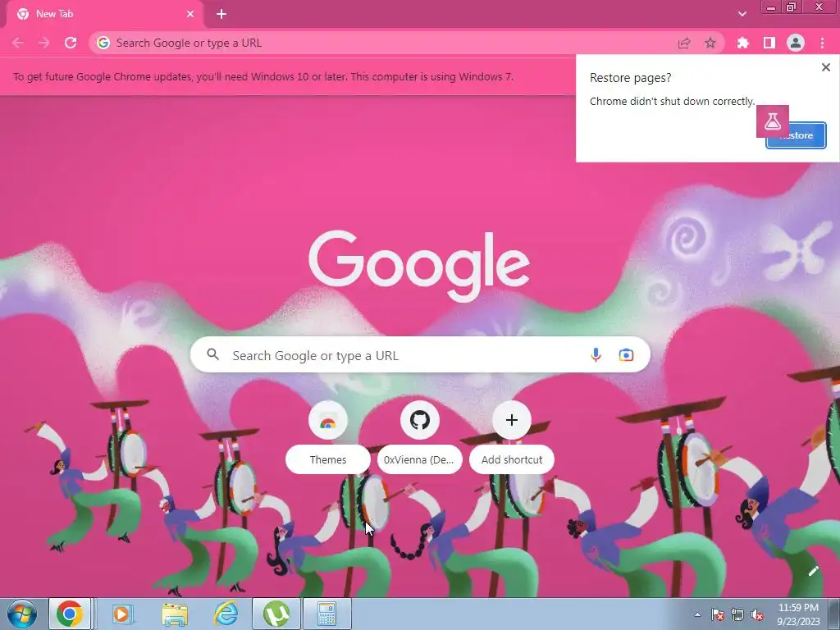The image size is (840, 630).
Task: Click the Themes shortcut label
Action: pyautogui.click(x=328, y=459)
